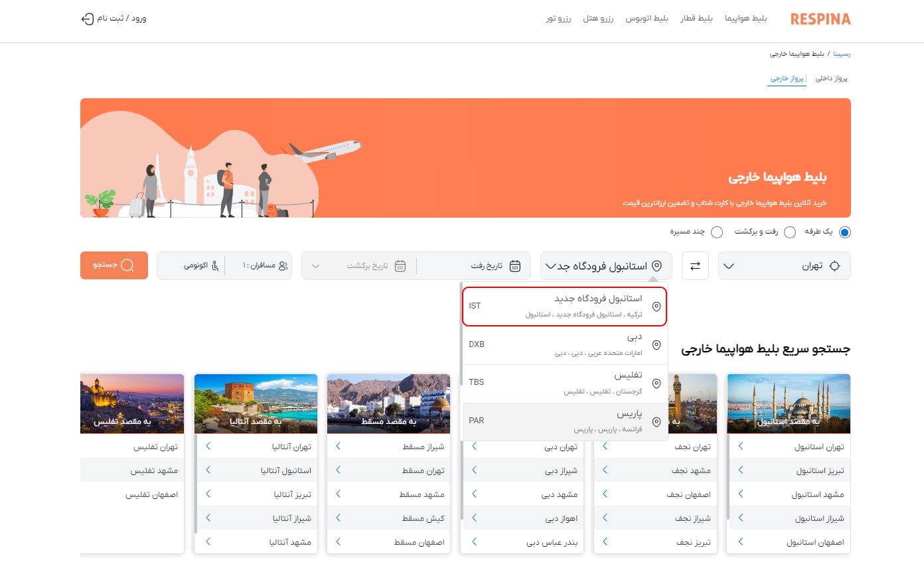The height and width of the screenshot is (562, 924).
Task: Select TBS تفلیس from the destination suggestions
Action: pos(564,382)
